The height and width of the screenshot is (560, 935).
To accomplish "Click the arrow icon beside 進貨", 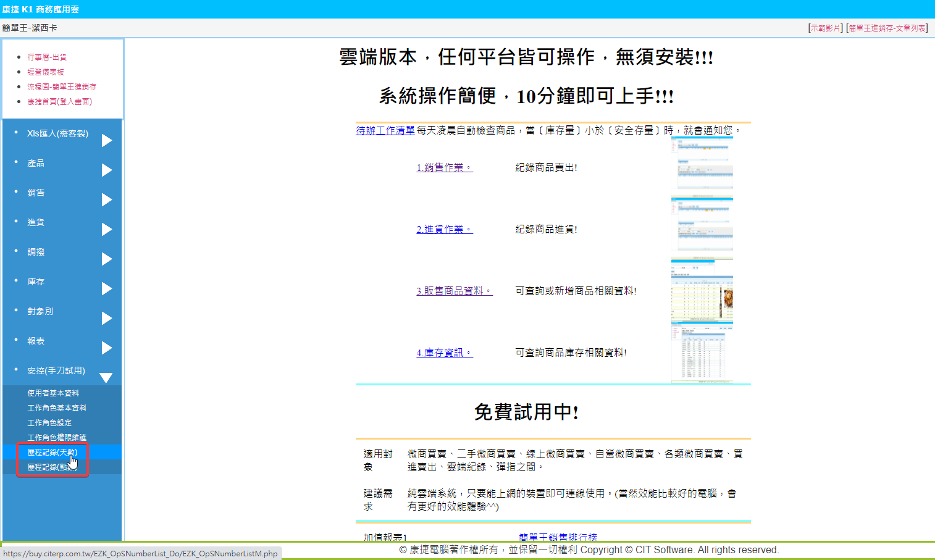I will pyautogui.click(x=107, y=229).
